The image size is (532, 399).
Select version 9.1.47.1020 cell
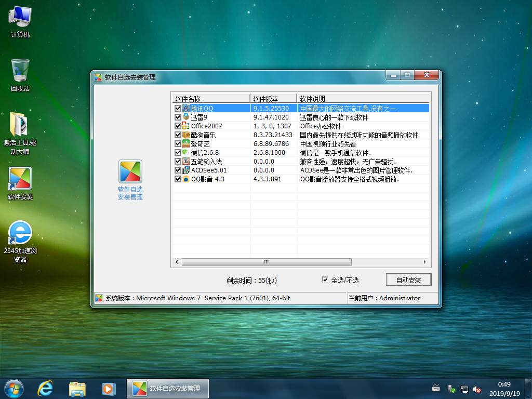coord(271,117)
